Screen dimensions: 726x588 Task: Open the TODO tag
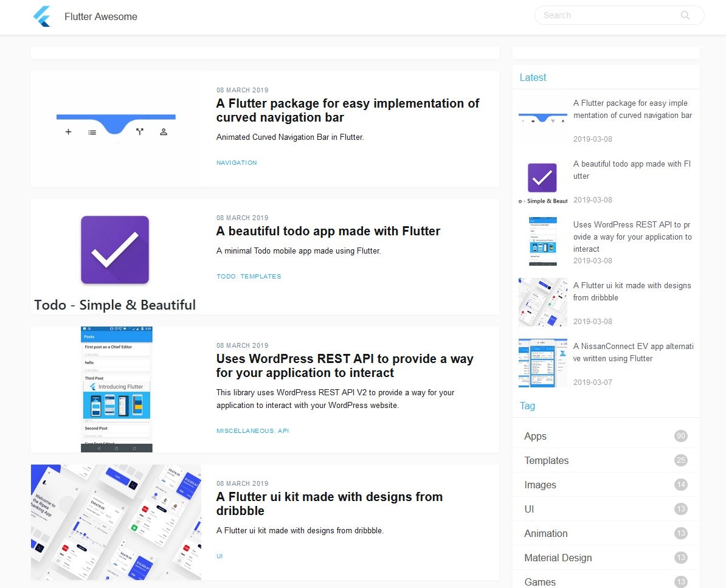(x=224, y=276)
